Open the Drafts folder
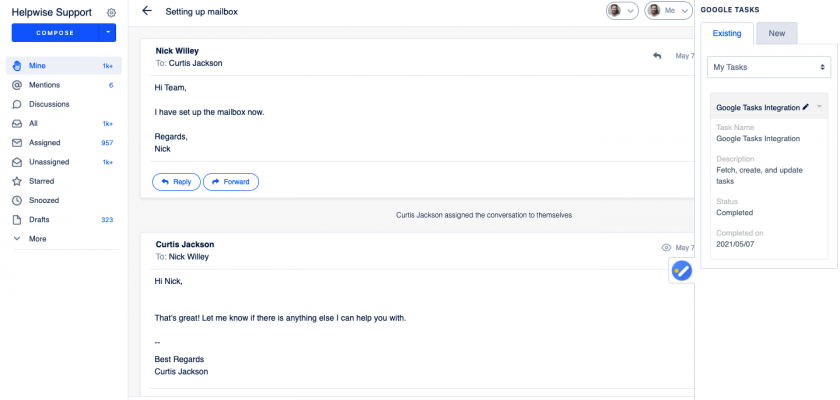Viewport: 840px width, 400px height. tap(39, 219)
